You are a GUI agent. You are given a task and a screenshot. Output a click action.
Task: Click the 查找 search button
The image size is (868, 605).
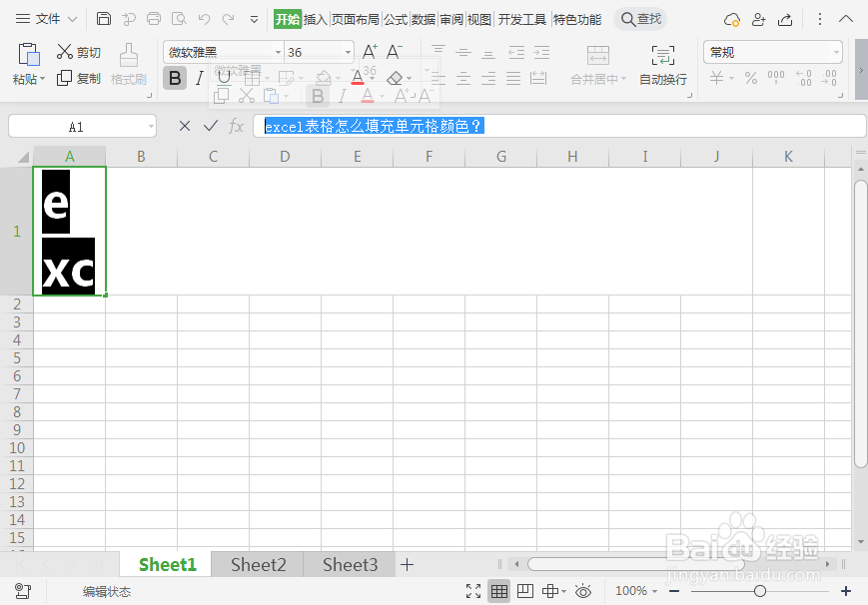click(x=641, y=19)
